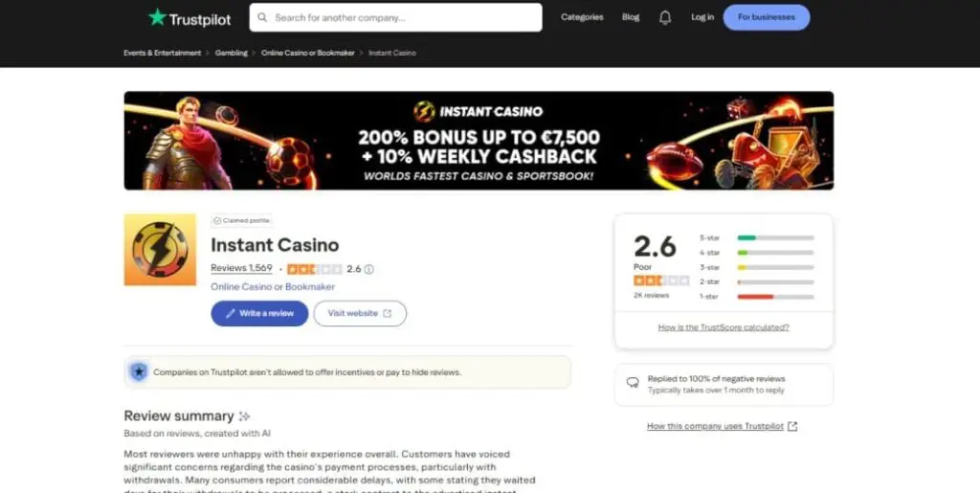Click the Search for another company field
This screenshot has width=980, height=493.
click(x=395, y=17)
